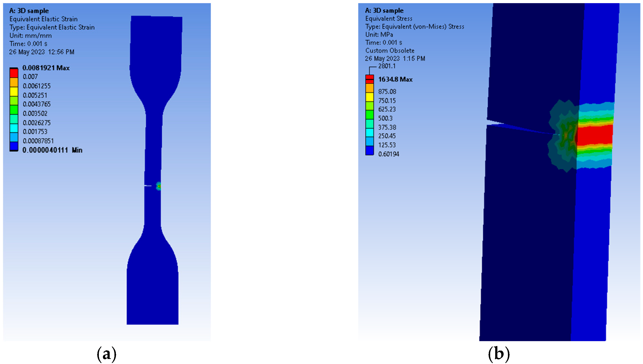
Task: Click the 2801.1 legend value
Action: point(387,66)
